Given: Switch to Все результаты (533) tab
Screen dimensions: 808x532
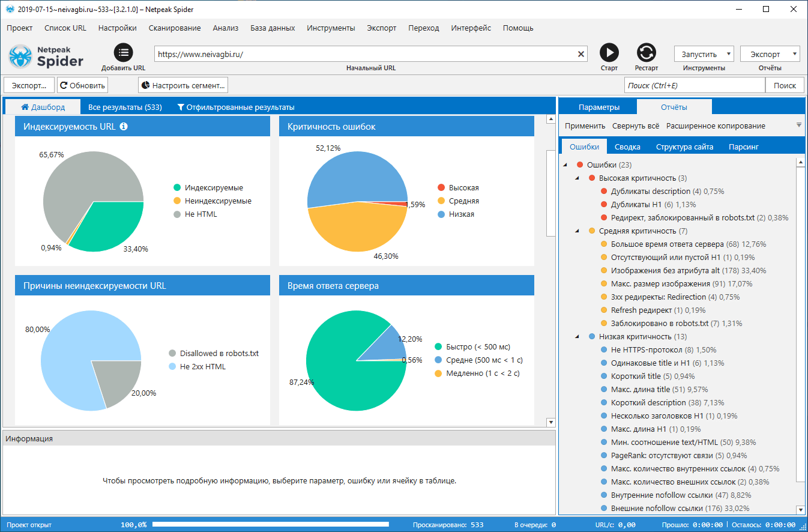Looking at the screenshot, I should [x=125, y=107].
